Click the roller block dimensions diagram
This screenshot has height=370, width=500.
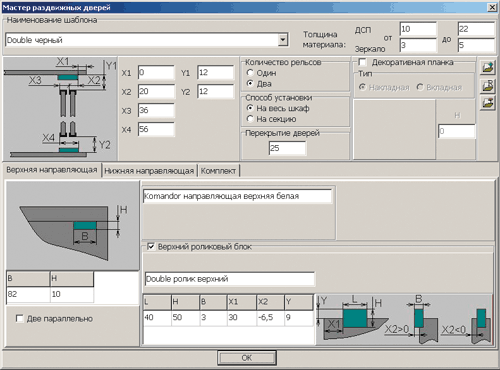coord(404,320)
